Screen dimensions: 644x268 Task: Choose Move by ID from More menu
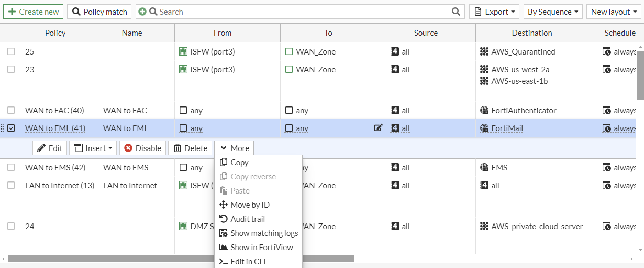coord(250,205)
